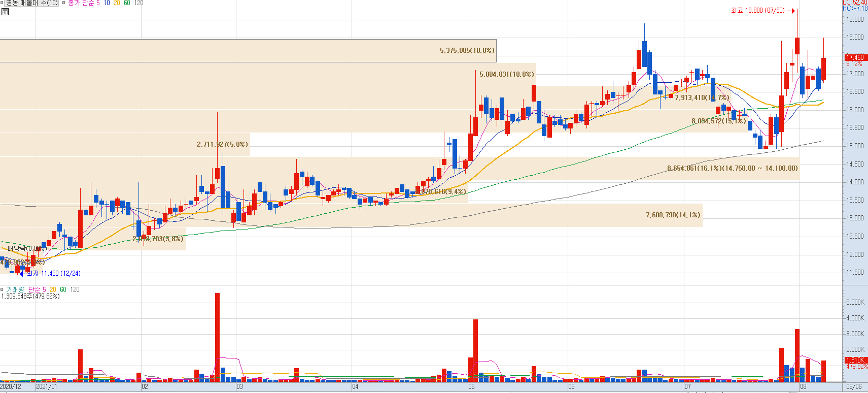Click the volume 단순 5 moving average legend
Viewport: 868px width, 393px height.
[x=37, y=289]
